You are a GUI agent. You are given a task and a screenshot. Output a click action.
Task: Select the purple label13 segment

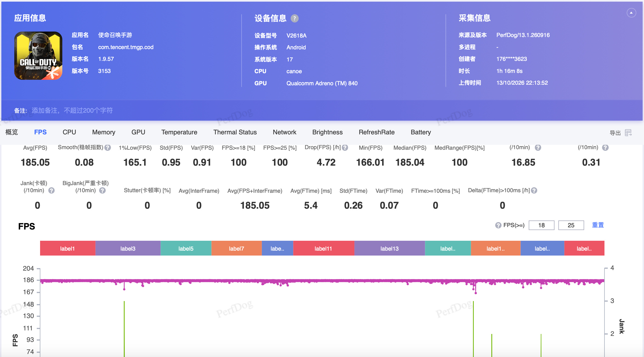(x=390, y=248)
